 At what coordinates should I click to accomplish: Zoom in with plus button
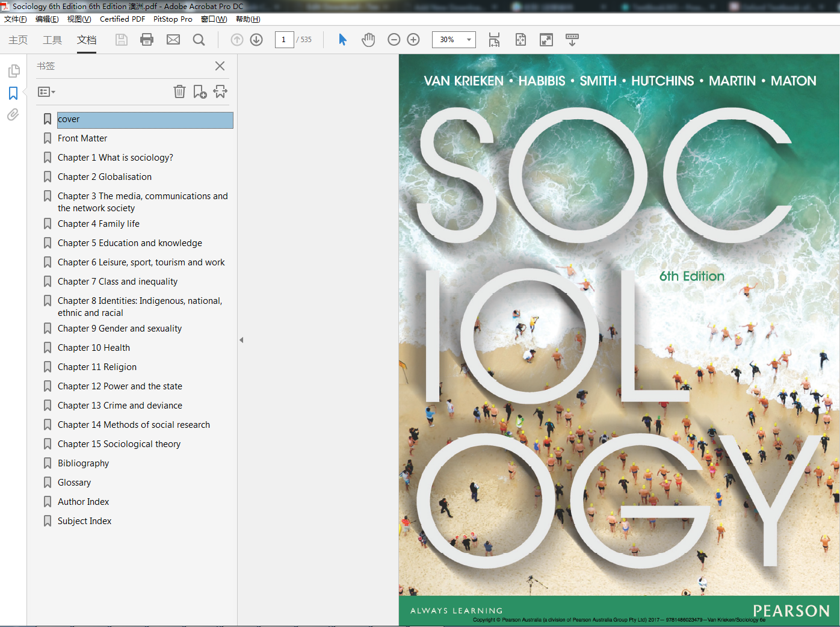(x=413, y=40)
